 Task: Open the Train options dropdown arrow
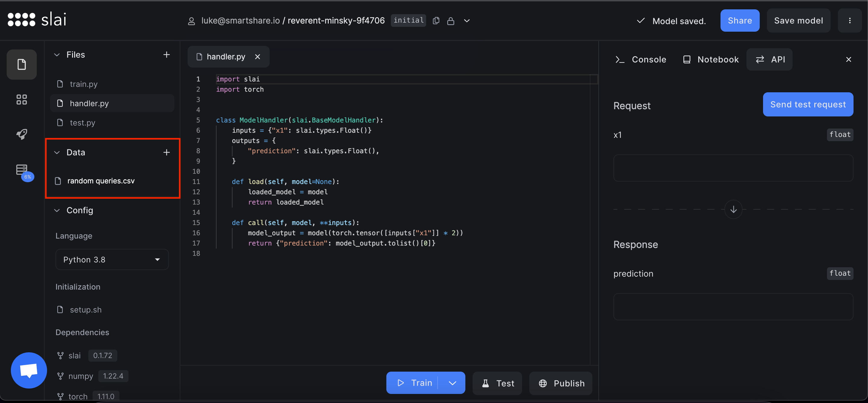click(x=452, y=383)
